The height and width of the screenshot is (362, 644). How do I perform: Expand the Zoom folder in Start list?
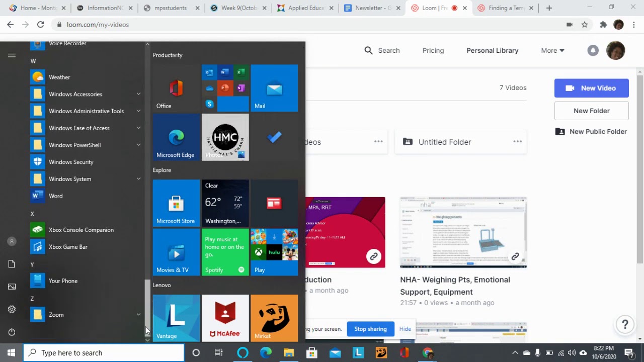(86, 315)
